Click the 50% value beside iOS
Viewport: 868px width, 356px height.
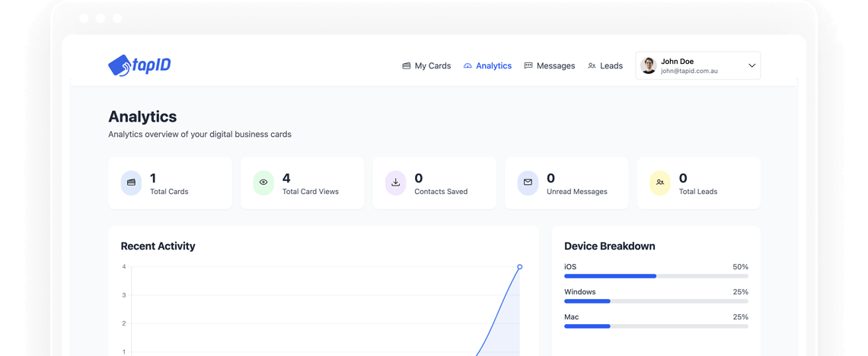740,267
